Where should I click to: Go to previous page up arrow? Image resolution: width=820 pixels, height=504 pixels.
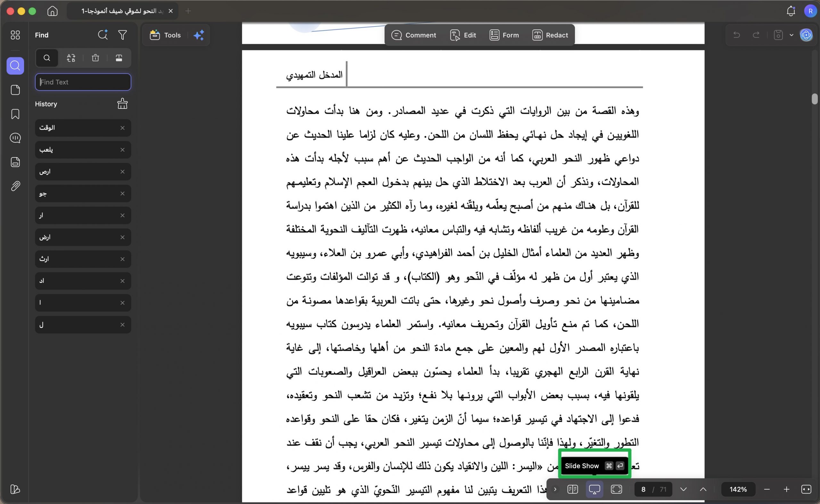pos(703,489)
